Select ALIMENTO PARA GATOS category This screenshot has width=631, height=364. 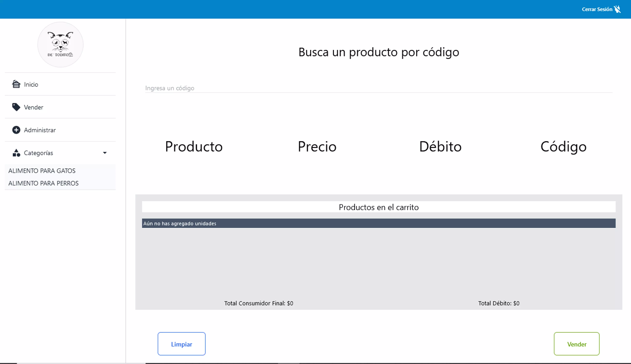coord(42,171)
